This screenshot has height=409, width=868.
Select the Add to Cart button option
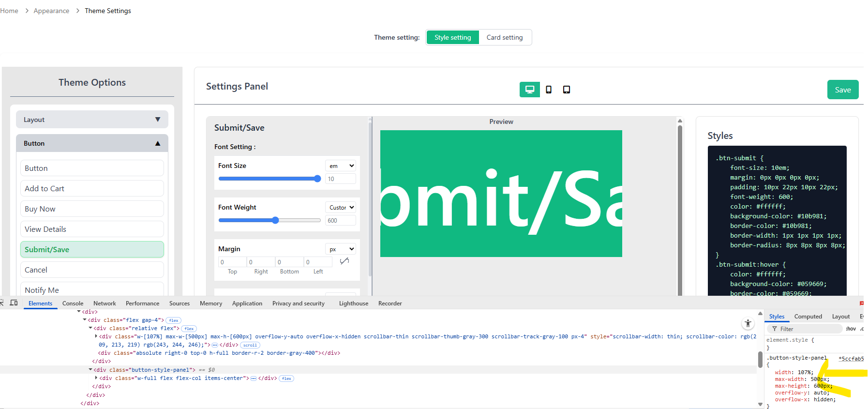pos(92,189)
